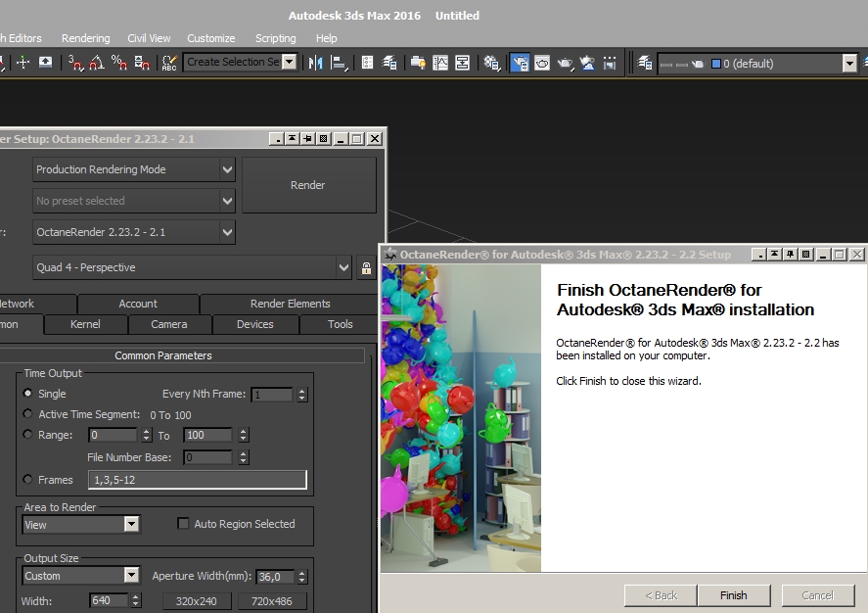Open Output Size 'Custom' dropdown
The width and height of the screenshot is (868, 613).
(81, 576)
